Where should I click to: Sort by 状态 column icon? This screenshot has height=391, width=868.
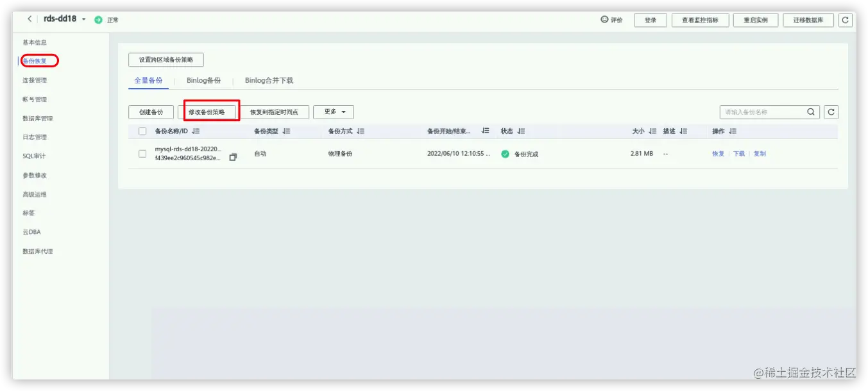(x=521, y=131)
